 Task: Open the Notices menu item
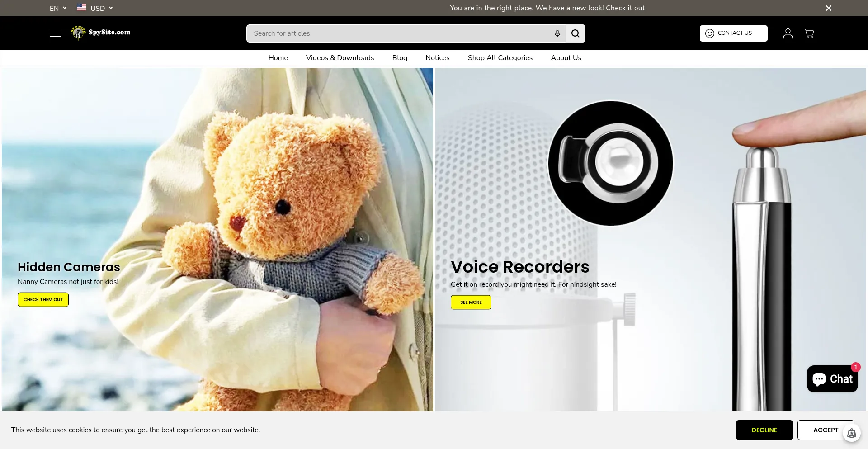coord(437,58)
